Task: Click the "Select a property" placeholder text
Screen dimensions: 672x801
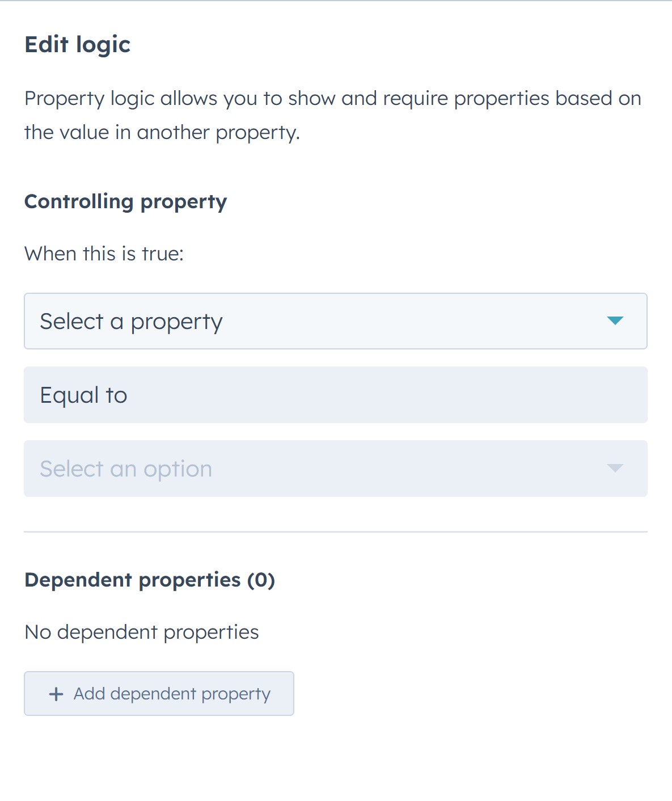Action: point(131,322)
